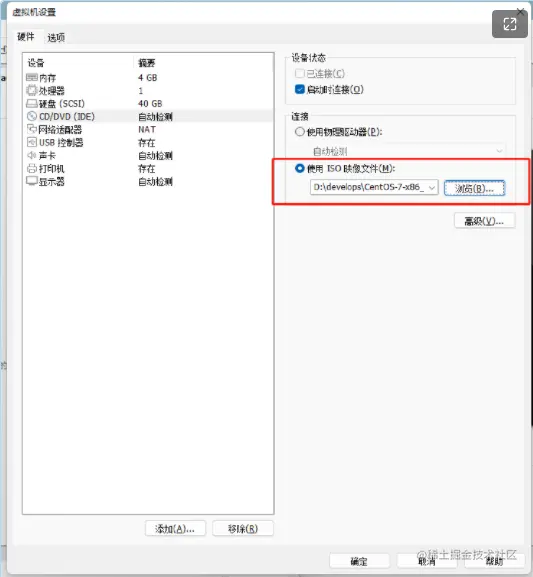Click the 设备 column header
The width and height of the screenshot is (533, 577).
36,63
